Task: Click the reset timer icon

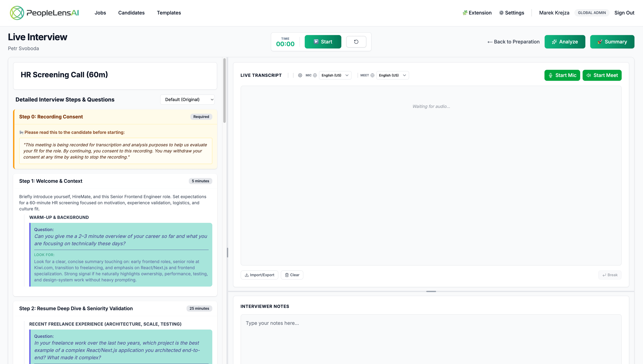Action: 356,42
